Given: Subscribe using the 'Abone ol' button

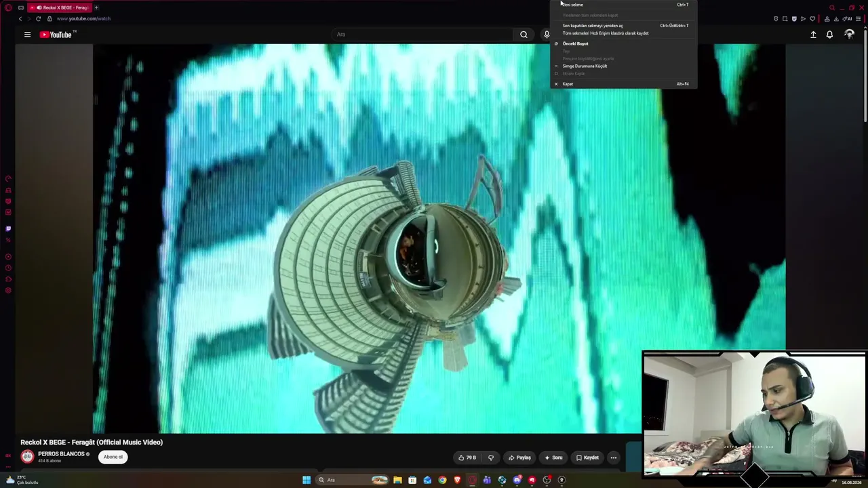Looking at the screenshot, I should 113,457.
